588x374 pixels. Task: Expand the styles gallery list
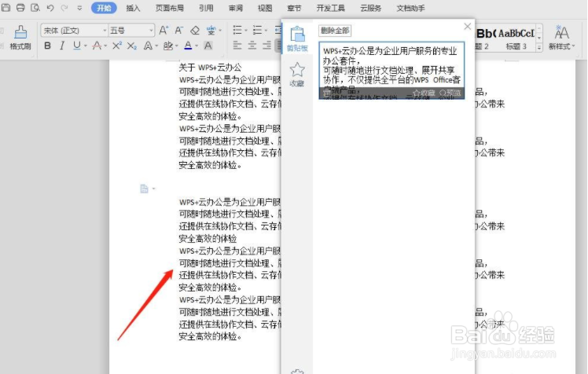tap(539, 48)
